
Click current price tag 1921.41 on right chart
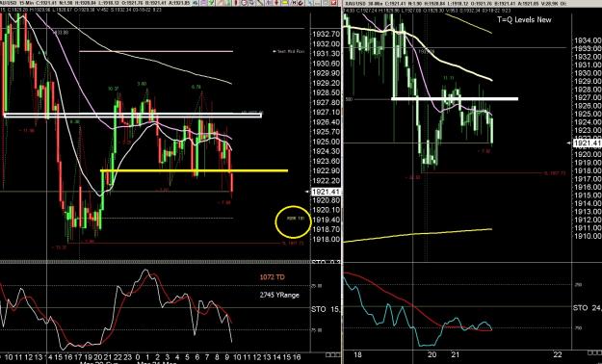pos(587,143)
